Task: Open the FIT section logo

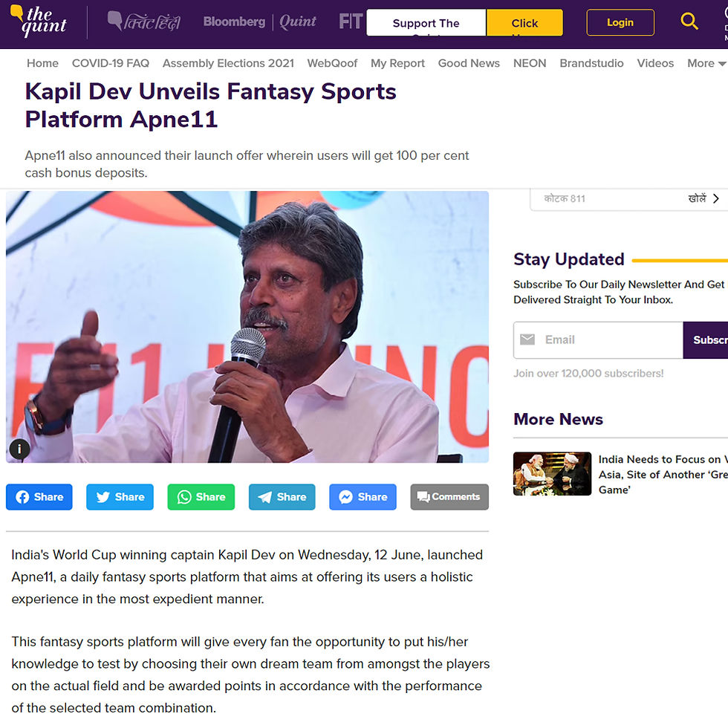Action: (350, 22)
